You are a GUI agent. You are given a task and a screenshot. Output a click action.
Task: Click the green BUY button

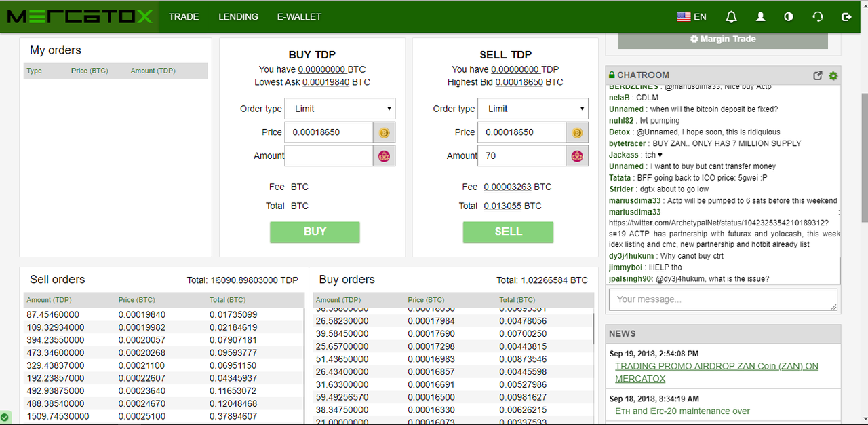[315, 232]
